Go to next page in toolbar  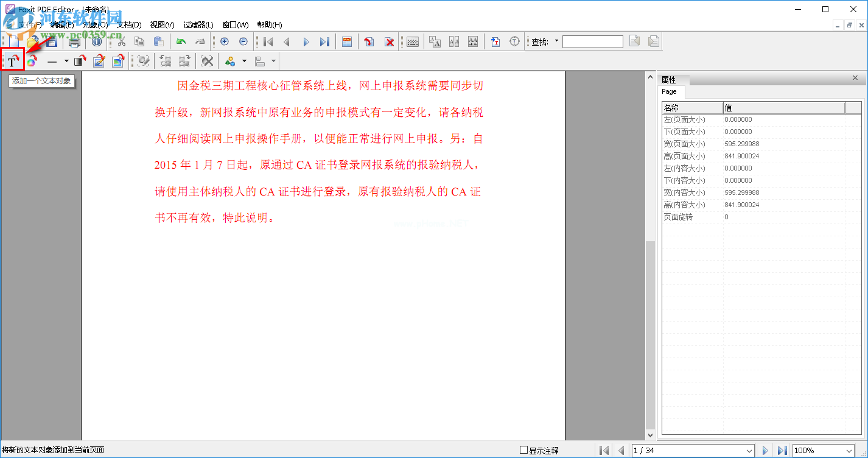[x=306, y=41]
